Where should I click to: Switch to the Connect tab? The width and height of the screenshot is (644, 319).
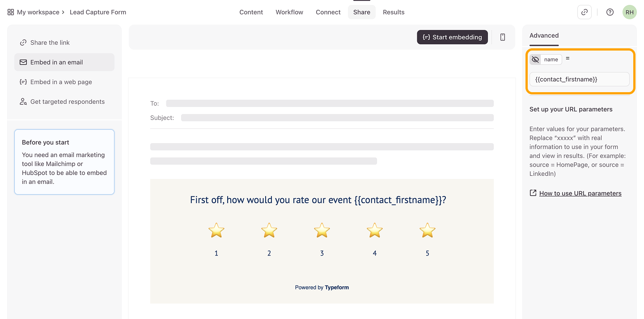pyautogui.click(x=328, y=12)
